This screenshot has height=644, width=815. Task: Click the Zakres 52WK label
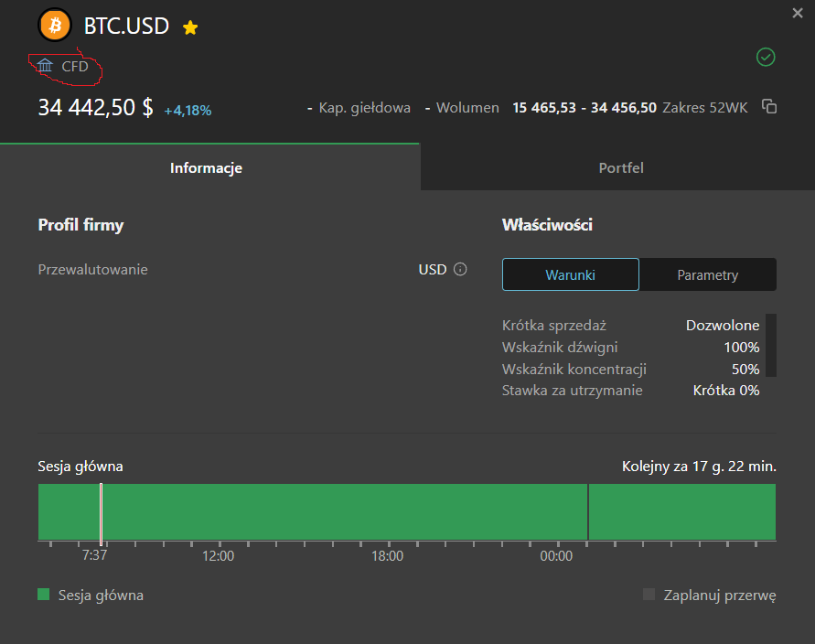(x=705, y=108)
